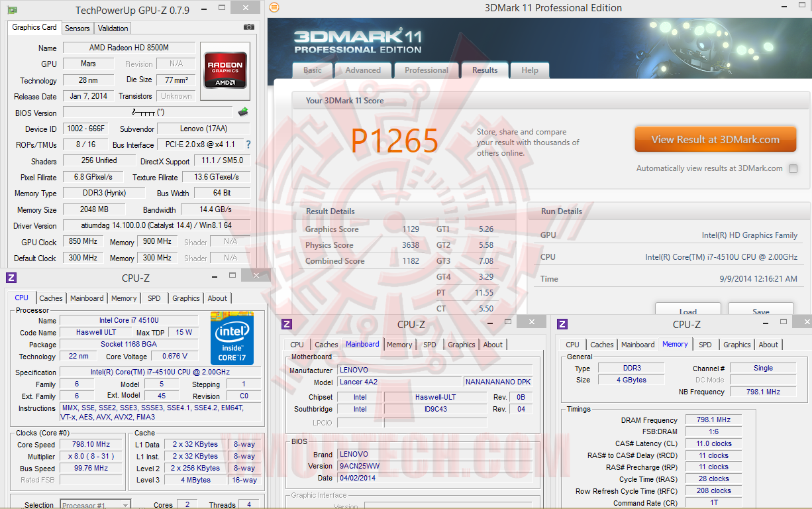Click the Row Refresh Cycle Time 208 clocks

point(713,491)
